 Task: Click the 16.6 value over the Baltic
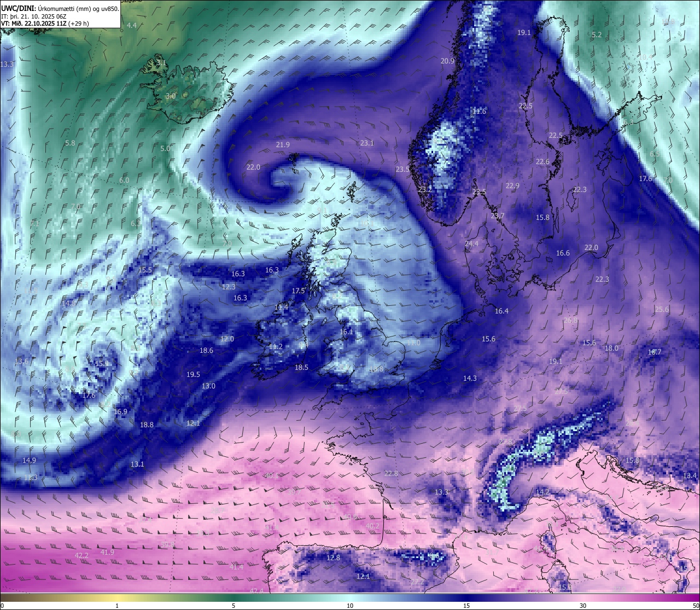tap(563, 253)
